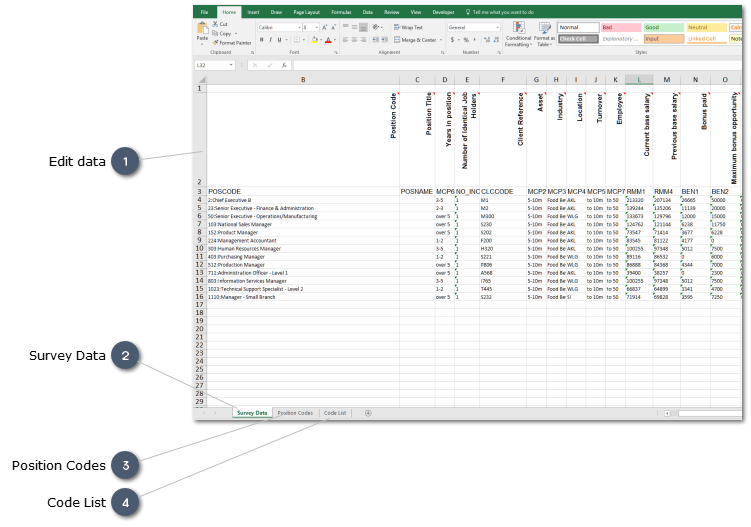Viewport: 751px width, 527px height.
Task: Toggle Italic formatting
Action: point(271,40)
